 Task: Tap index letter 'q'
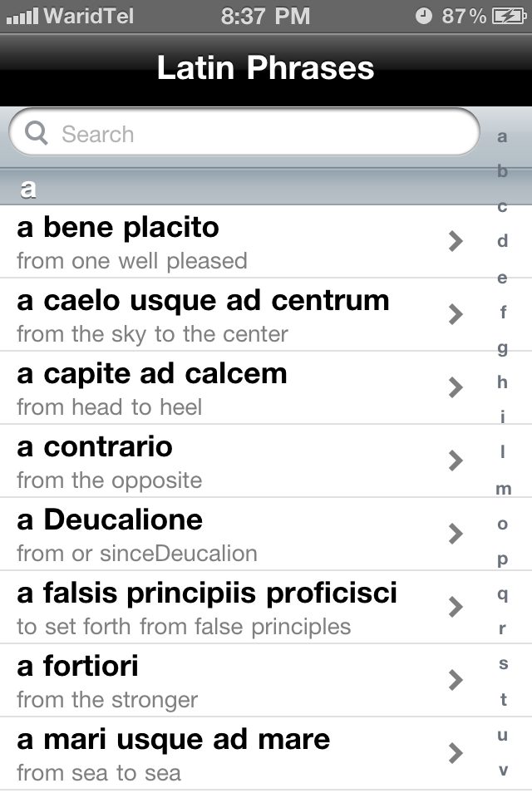click(x=502, y=594)
